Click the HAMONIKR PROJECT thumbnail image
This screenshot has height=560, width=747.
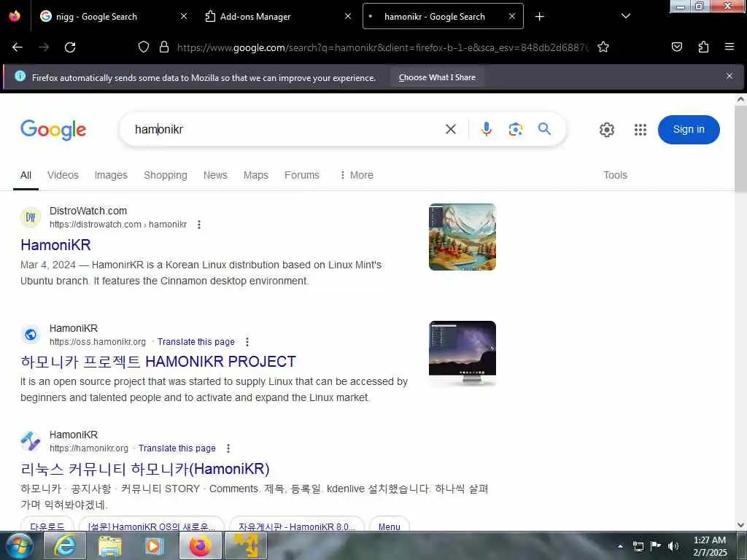[x=462, y=354]
